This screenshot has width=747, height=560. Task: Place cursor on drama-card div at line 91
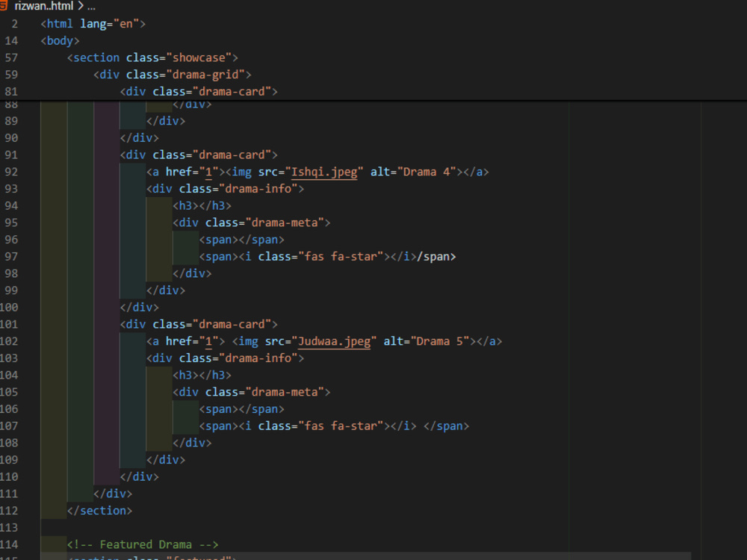[199, 155]
